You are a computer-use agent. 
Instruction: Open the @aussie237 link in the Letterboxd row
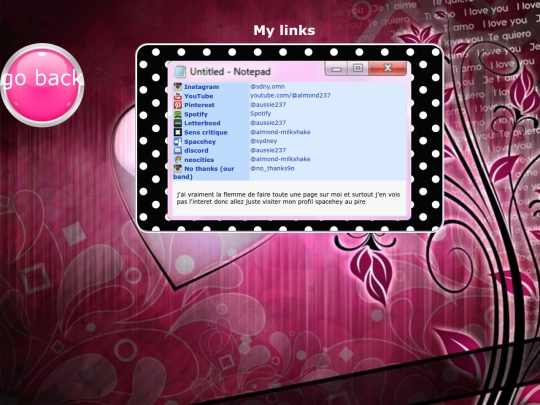(x=268, y=123)
